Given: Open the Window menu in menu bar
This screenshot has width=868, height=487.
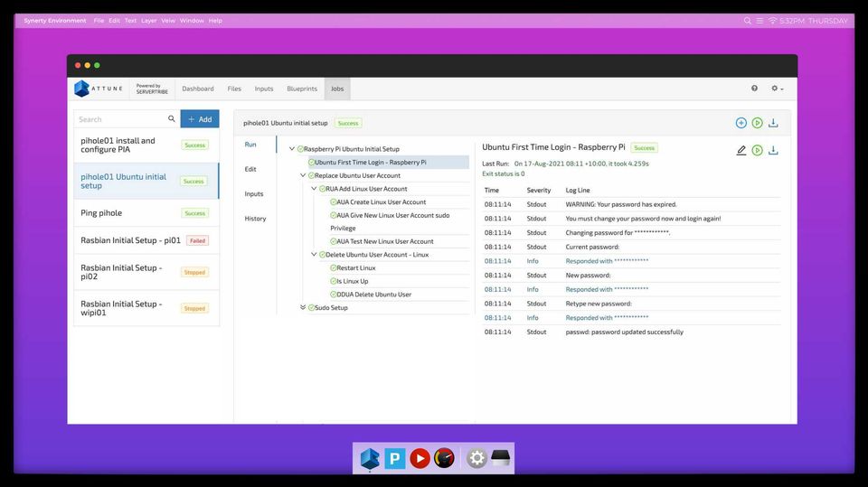Looking at the screenshot, I should (192, 21).
